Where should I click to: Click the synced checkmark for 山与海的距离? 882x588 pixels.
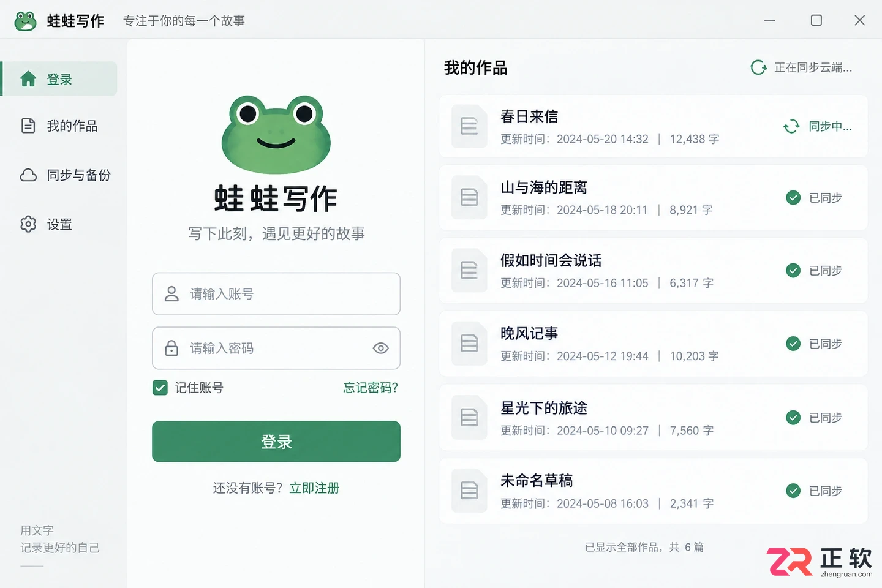(x=793, y=197)
